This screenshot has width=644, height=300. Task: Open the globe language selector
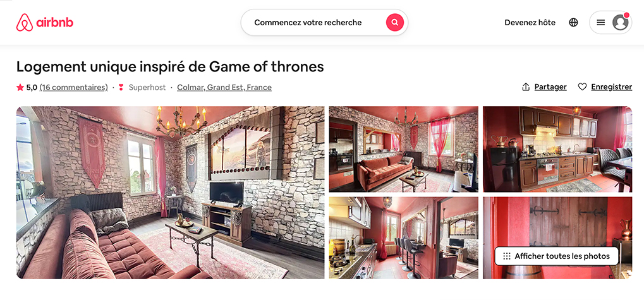pos(573,23)
